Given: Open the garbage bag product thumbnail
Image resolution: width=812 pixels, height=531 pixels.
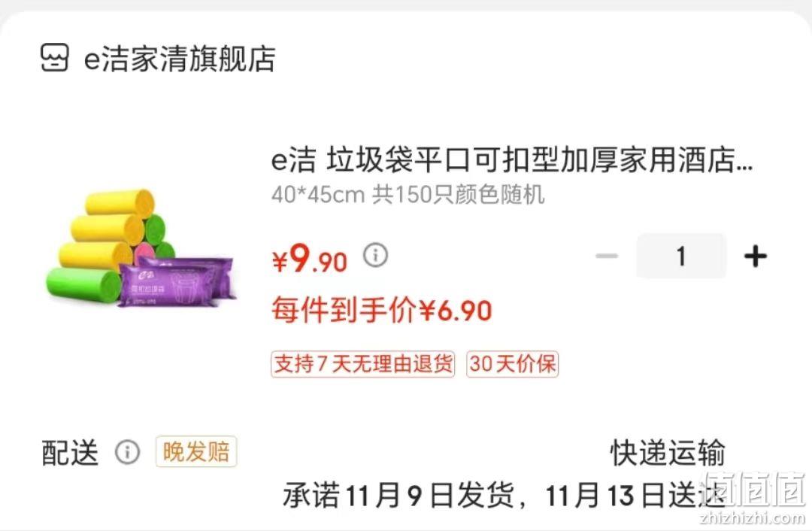Looking at the screenshot, I should point(140,249).
